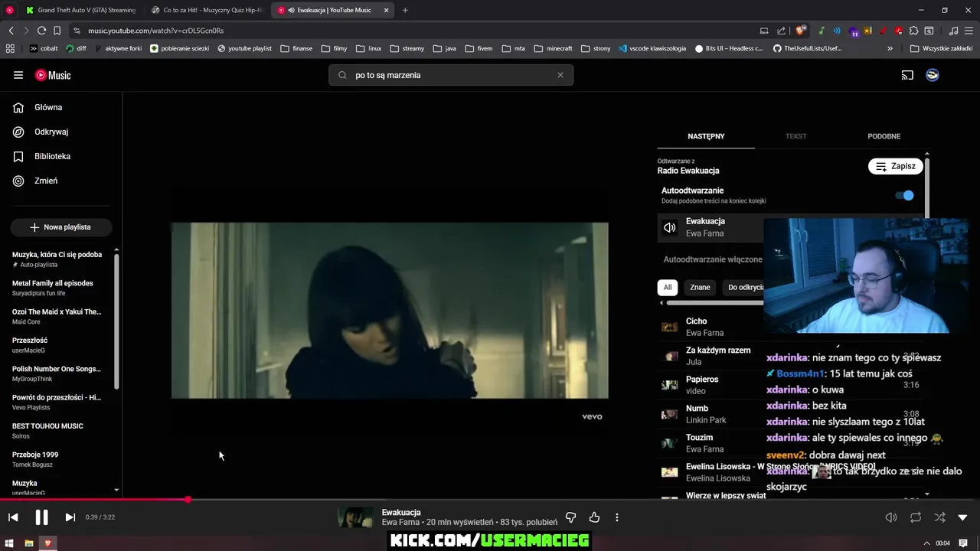Select the Znane filter chip
This screenshot has width=980, height=551.
point(700,288)
